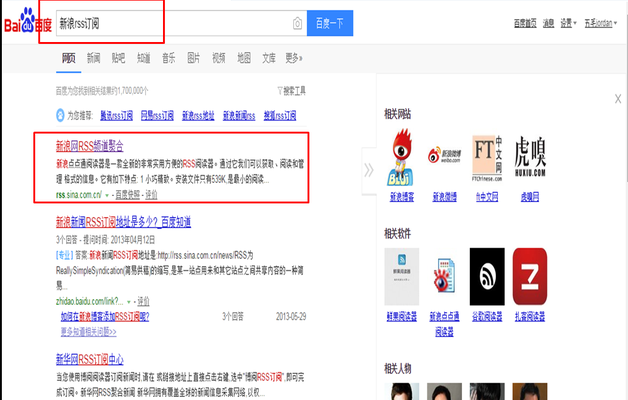Click the 虎嗅 HUXIU.COM logo thumbnail
The height and width of the screenshot is (400, 628).
tap(530, 156)
